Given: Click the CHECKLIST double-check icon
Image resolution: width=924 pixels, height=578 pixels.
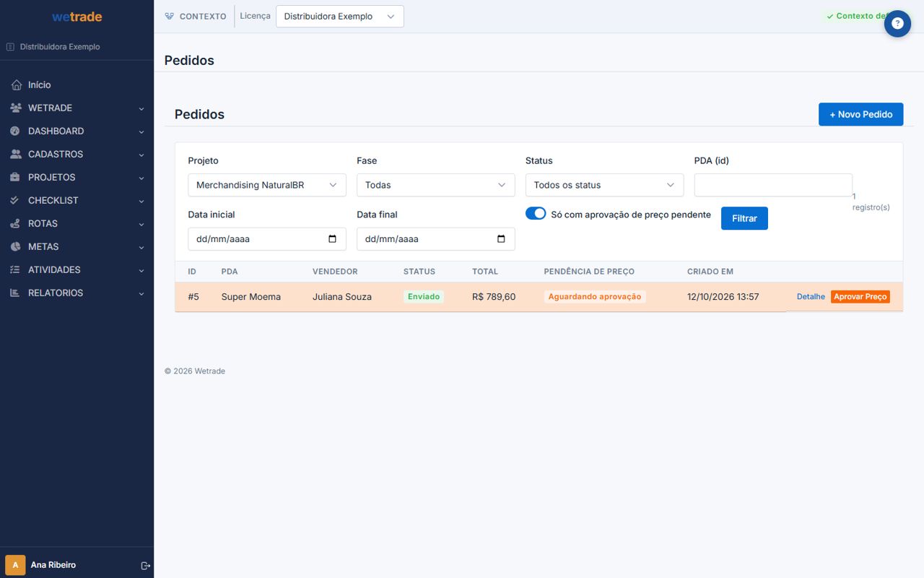Looking at the screenshot, I should (x=15, y=200).
